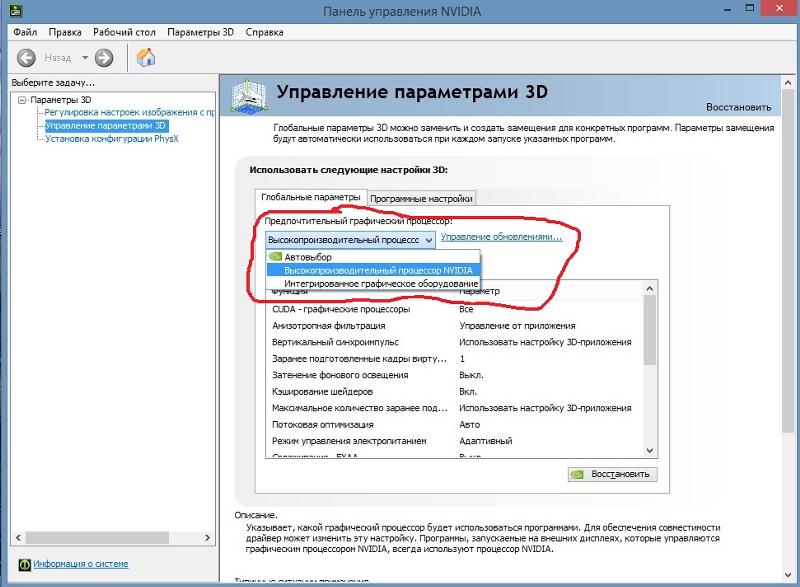Select Установка конфигурации PhysX tree item
Viewport: 800px width, 587px height.
[112, 139]
